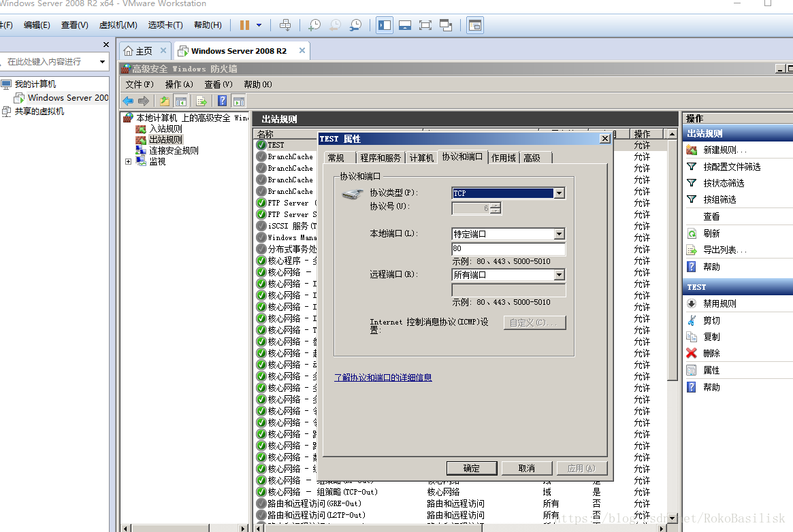Close the Windows Server 2008 R2 tab
Viewport: 793px width, 532px height.
click(x=302, y=50)
